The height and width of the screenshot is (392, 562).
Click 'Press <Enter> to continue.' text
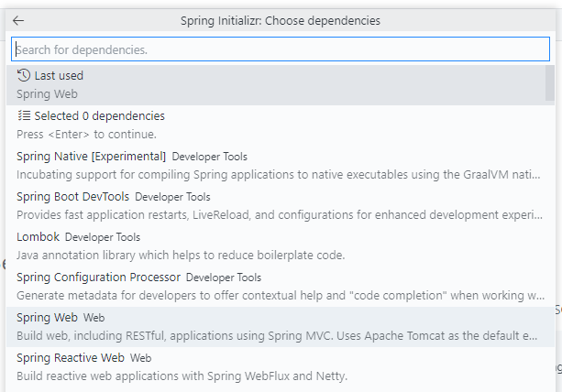(86, 135)
